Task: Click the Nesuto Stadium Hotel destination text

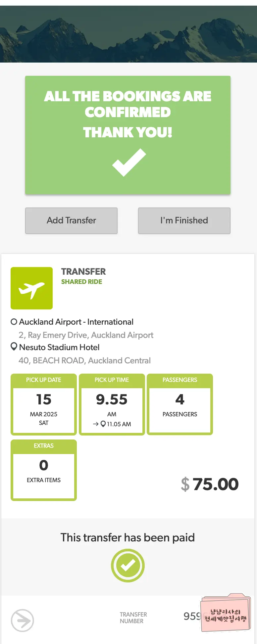Action: (59, 347)
